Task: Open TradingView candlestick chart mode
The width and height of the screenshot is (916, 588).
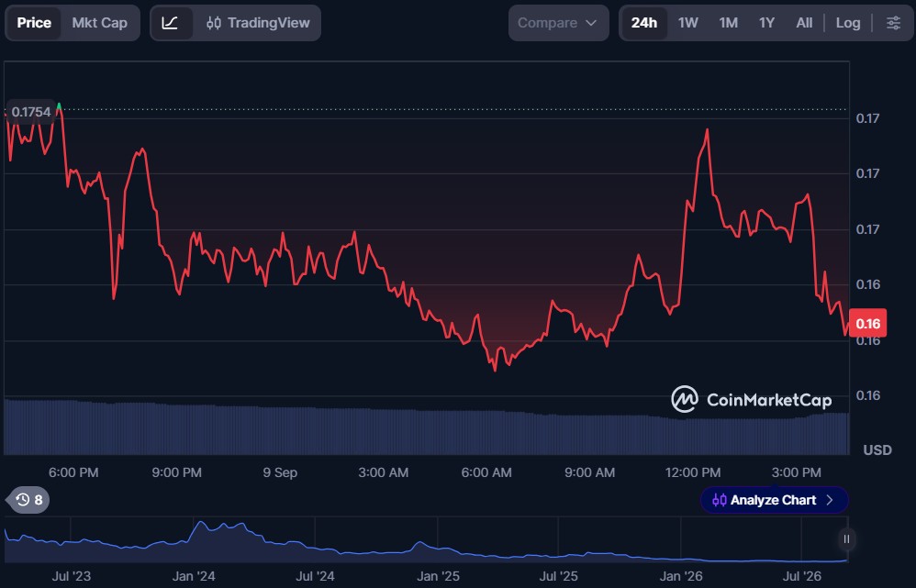Action: coord(258,23)
